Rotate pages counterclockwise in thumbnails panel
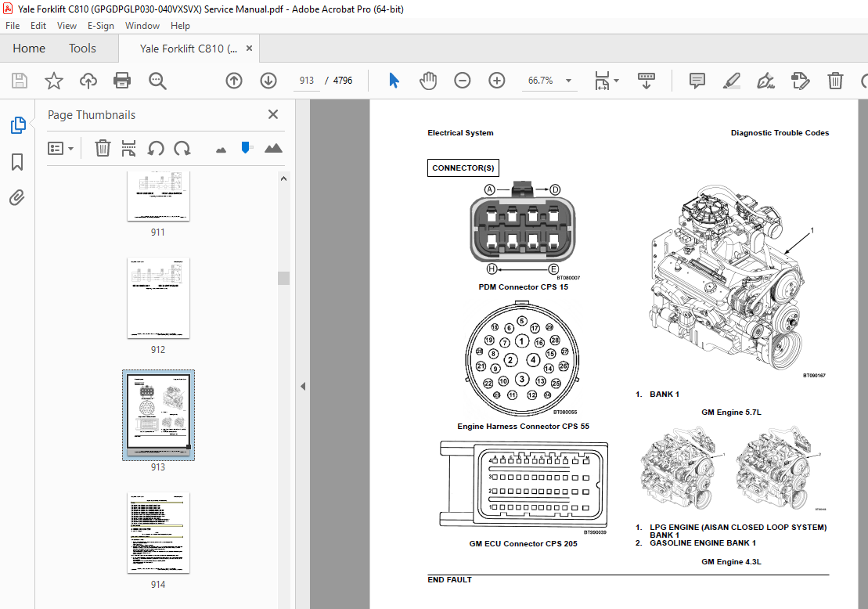Image resolution: width=868 pixels, height=609 pixels. 156,149
